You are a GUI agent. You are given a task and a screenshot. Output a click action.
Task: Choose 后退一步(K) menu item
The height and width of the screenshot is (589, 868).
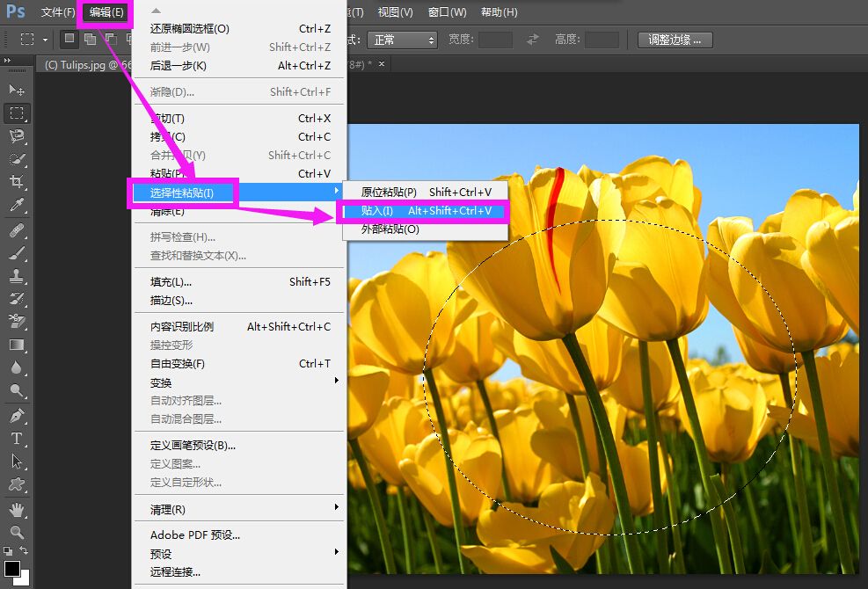click(240, 66)
